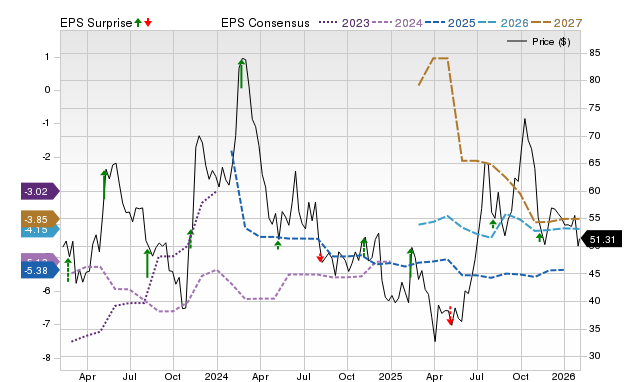
Task: Click the light blue -4.15 value tag
Action: [40, 231]
